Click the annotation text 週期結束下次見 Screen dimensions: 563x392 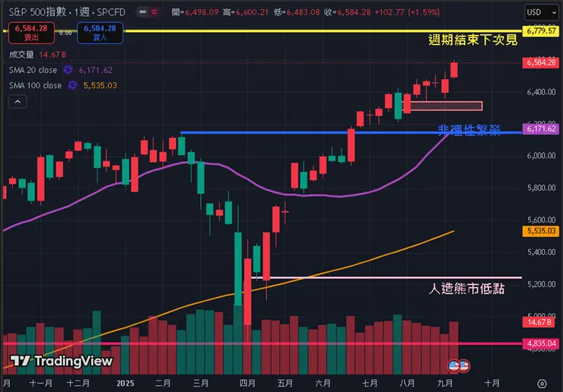coord(473,40)
